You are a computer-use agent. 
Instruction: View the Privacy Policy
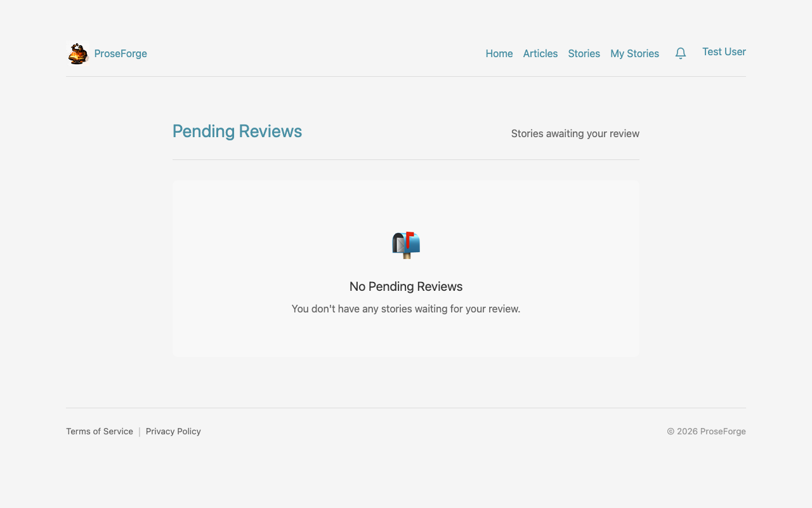[x=173, y=431]
